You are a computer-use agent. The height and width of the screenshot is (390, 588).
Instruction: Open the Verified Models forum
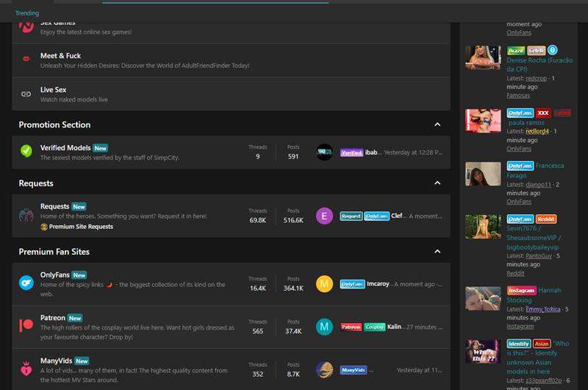[x=65, y=148]
